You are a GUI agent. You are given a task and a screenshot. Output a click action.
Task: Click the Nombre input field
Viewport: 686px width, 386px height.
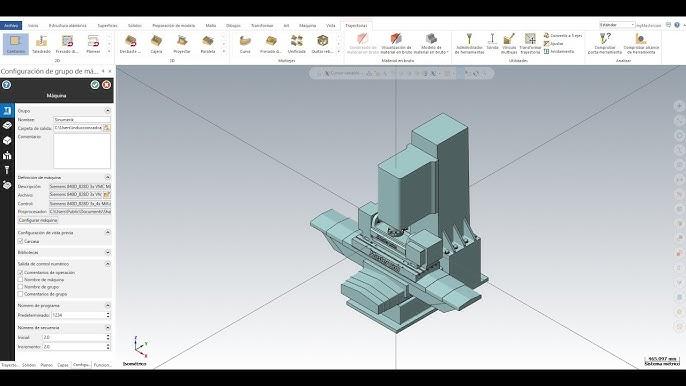(82, 119)
